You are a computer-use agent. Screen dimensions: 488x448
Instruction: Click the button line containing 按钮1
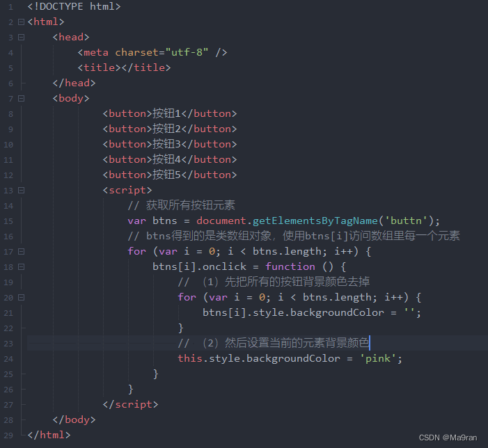pos(170,113)
